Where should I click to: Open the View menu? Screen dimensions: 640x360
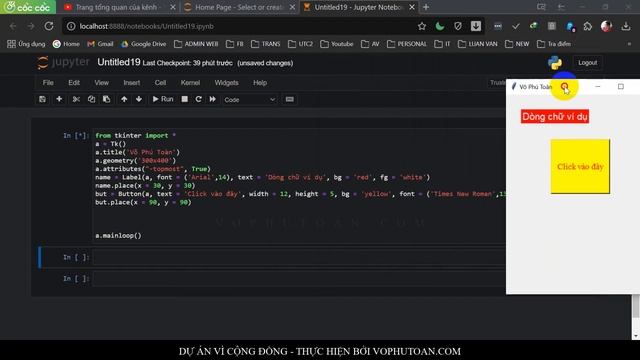102,83
